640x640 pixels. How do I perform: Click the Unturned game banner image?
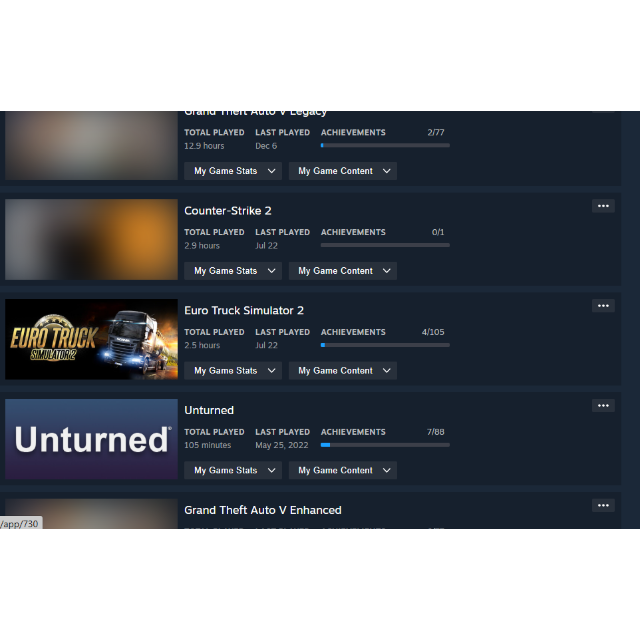[x=91, y=439]
